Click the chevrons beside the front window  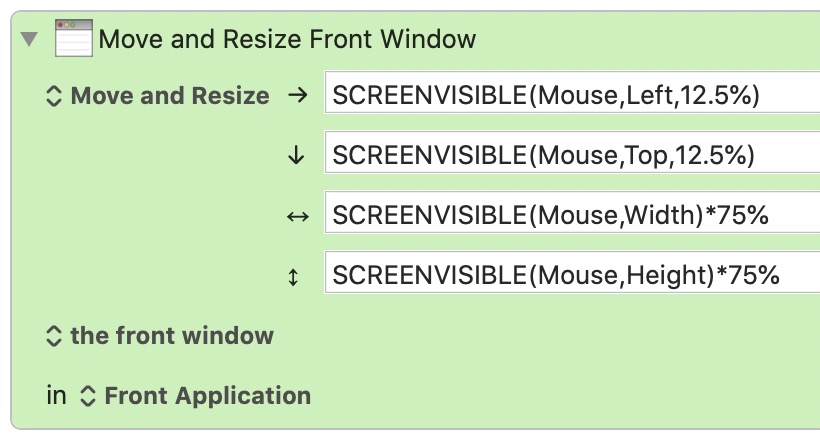point(54,336)
